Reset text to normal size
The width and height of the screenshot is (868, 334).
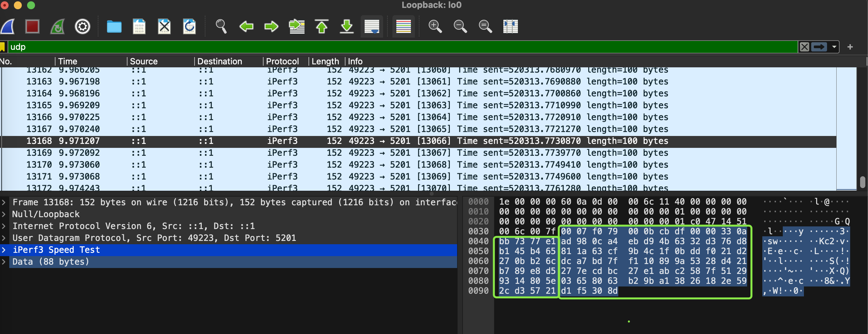(485, 26)
